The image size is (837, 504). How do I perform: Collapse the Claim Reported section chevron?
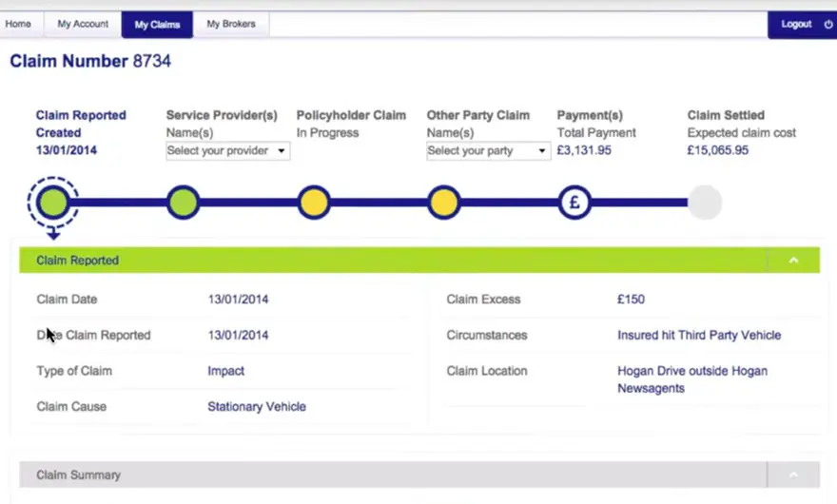point(793,261)
